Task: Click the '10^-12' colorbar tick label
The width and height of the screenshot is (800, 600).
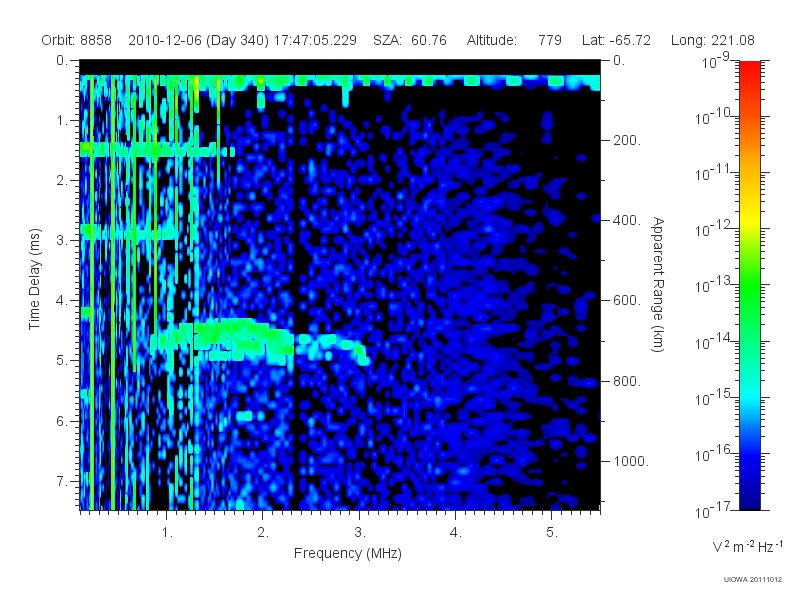Action: [715, 229]
